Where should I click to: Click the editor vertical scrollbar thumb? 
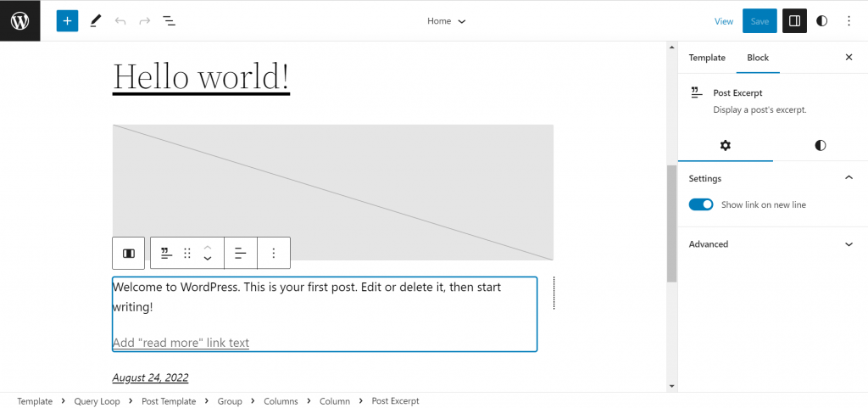[x=671, y=224]
